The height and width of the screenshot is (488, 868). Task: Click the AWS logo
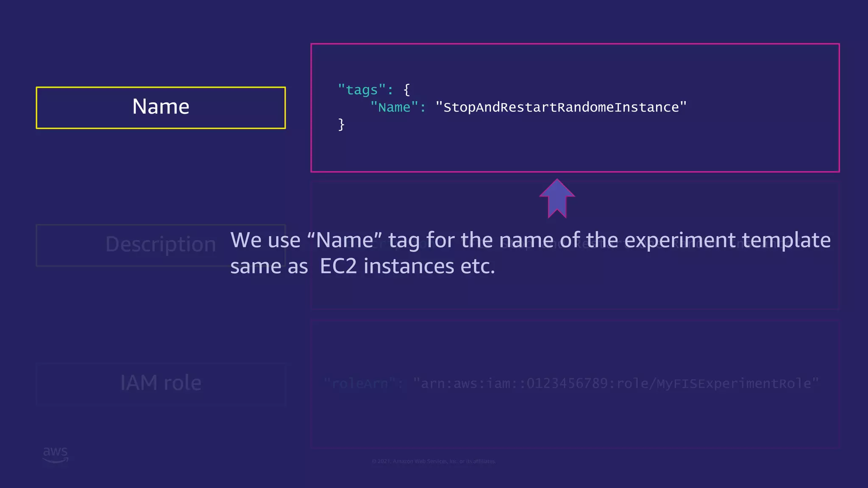55,455
